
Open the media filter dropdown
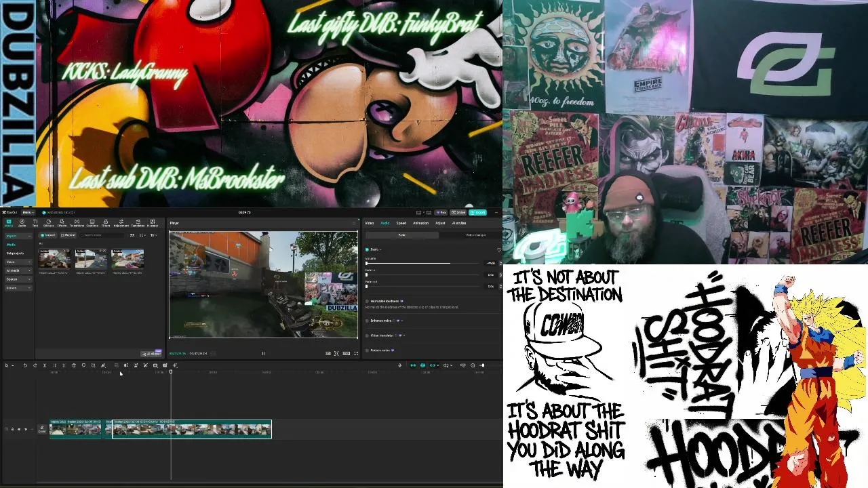click(153, 235)
